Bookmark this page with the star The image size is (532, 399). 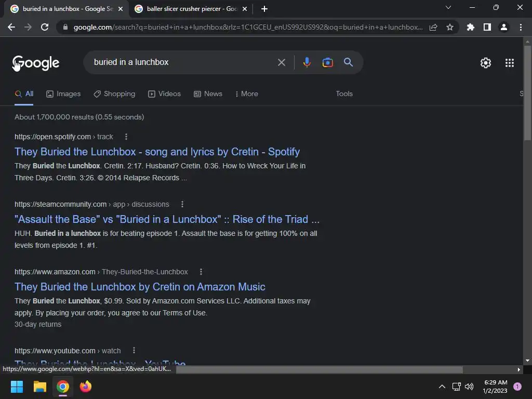pos(449,27)
